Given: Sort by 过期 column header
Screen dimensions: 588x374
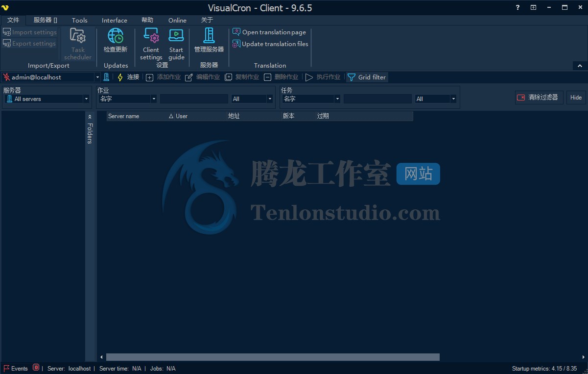Looking at the screenshot, I should (x=364, y=116).
